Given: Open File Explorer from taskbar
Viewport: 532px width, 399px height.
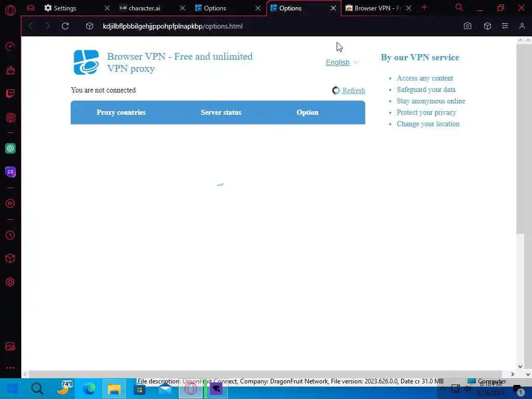Looking at the screenshot, I should (x=114, y=389).
